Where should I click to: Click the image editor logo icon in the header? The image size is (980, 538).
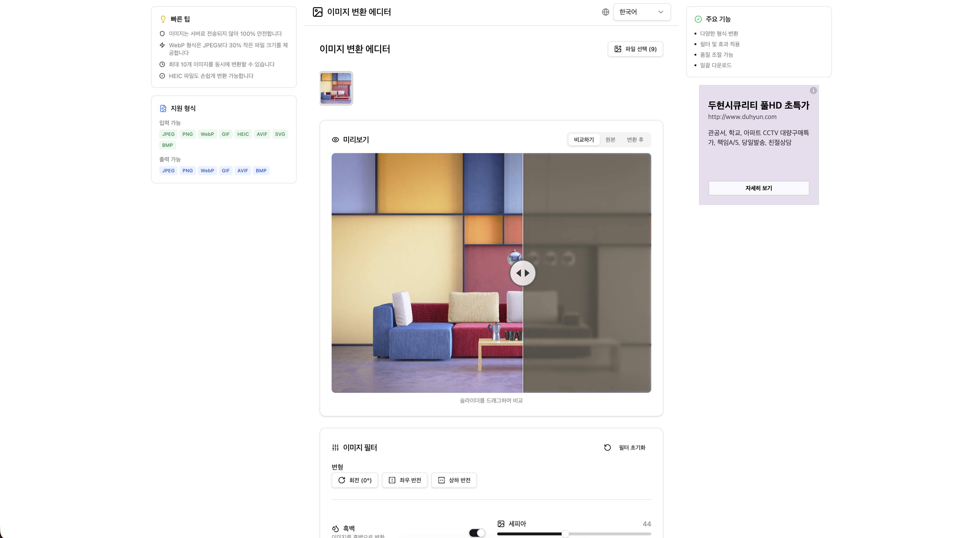click(317, 12)
